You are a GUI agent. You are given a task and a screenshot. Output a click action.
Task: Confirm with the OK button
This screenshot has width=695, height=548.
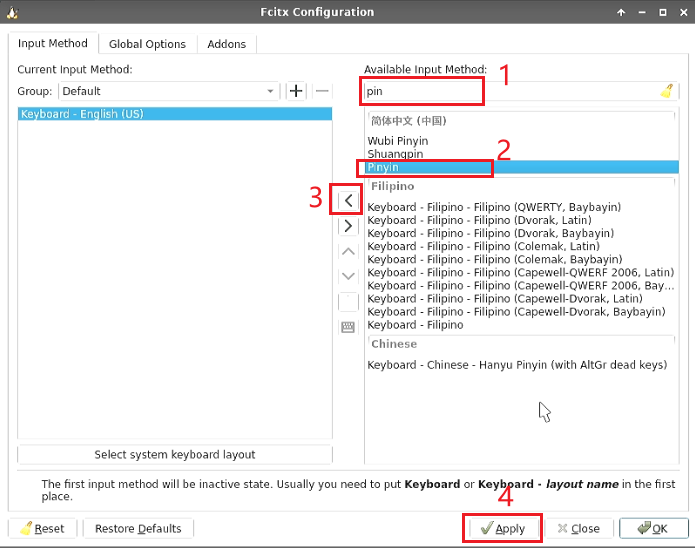654,528
